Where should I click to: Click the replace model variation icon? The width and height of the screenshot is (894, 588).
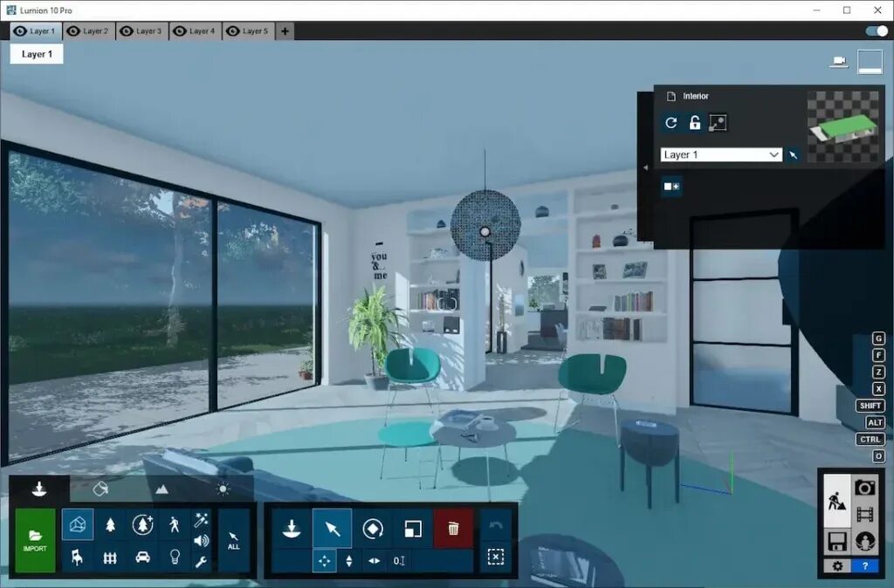click(x=718, y=122)
